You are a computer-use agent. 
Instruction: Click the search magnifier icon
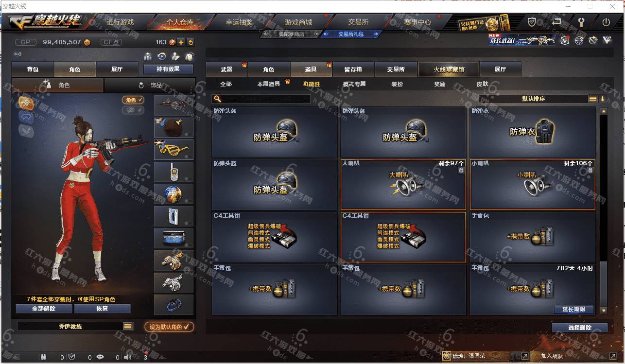pos(217,99)
